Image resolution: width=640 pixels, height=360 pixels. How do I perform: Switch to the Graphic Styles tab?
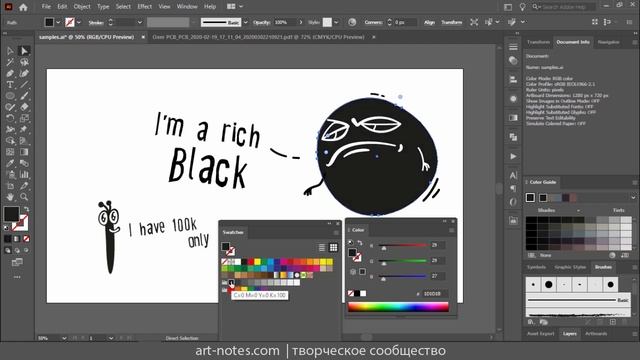pyautogui.click(x=570, y=267)
